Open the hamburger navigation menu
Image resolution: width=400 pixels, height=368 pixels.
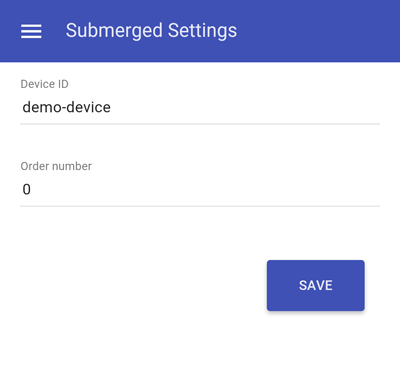[x=31, y=31]
